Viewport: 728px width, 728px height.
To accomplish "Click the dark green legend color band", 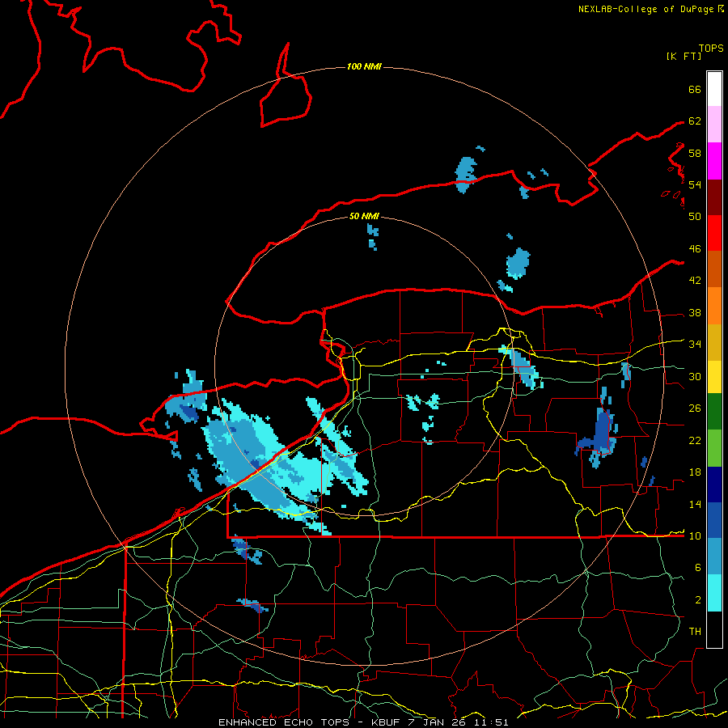I will click(x=714, y=412).
